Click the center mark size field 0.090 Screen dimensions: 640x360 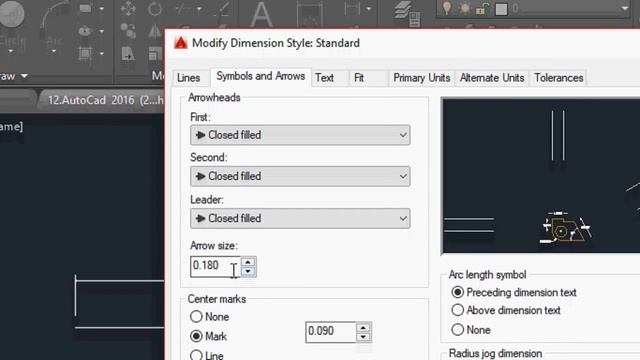[x=331, y=332]
